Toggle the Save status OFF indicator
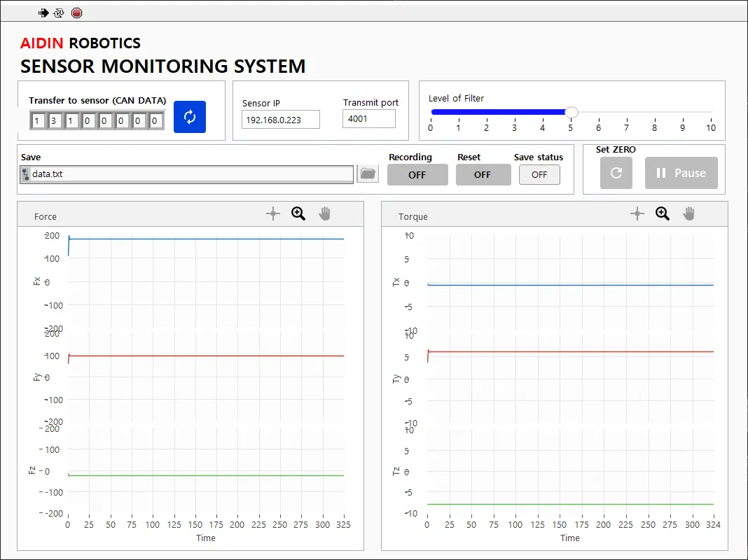The width and height of the screenshot is (748, 560). coord(539,175)
